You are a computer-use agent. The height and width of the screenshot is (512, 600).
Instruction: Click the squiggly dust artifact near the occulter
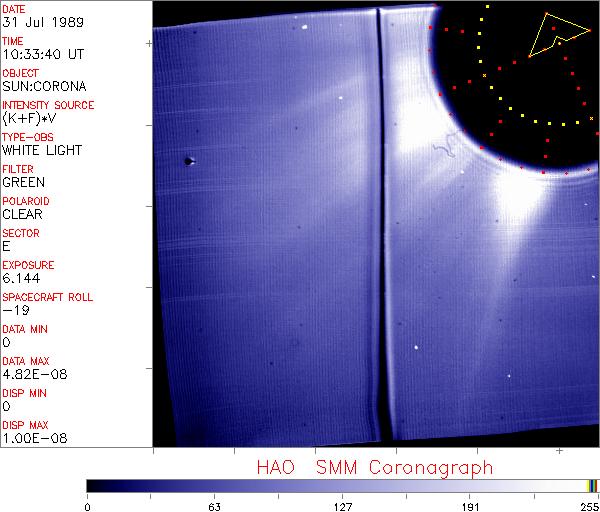click(446, 146)
